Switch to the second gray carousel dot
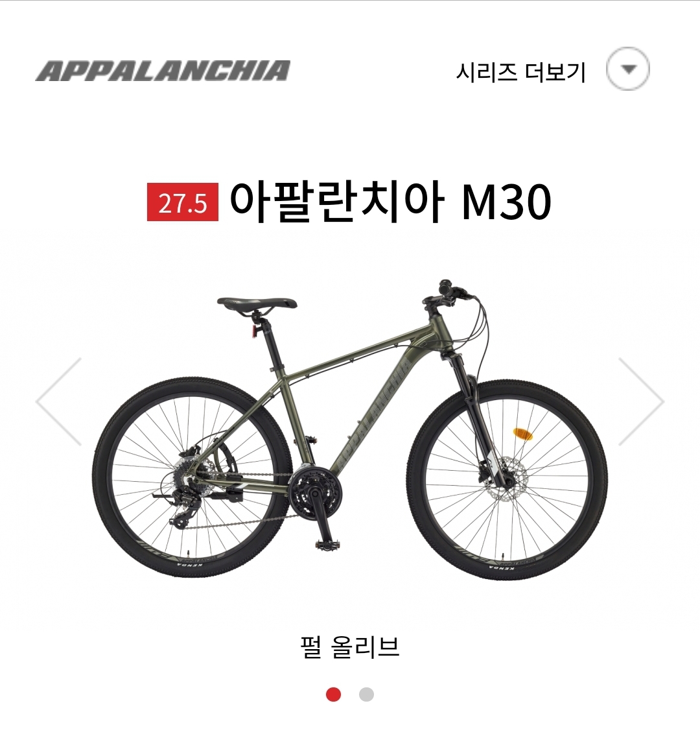Image resolution: width=700 pixels, height=736 pixels. (x=366, y=694)
